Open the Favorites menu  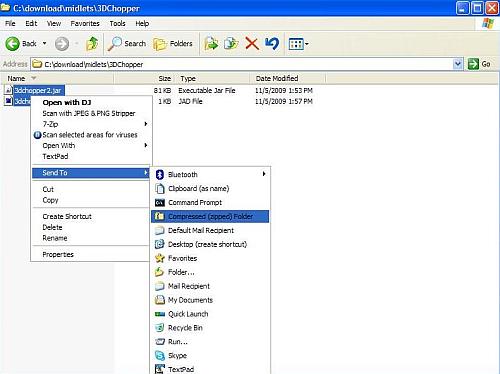tap(85, 24)
